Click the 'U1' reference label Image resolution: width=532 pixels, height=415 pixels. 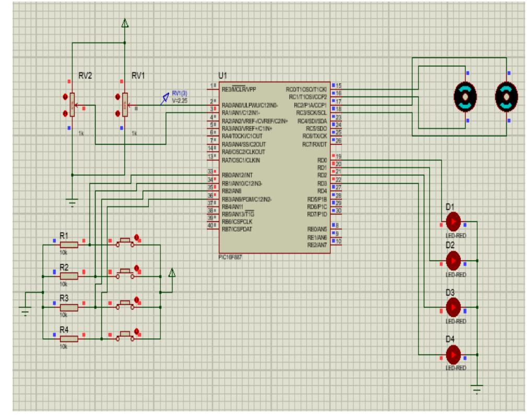click(223, 75)
